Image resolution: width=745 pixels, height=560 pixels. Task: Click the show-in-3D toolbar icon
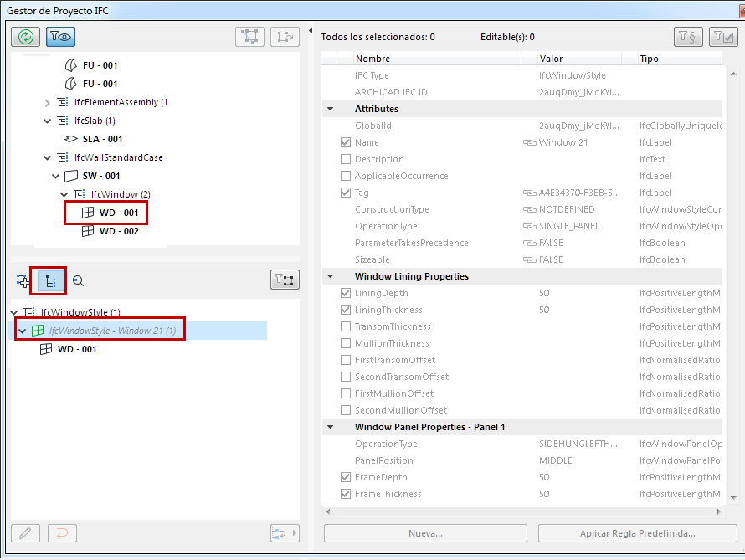point(285,37)
